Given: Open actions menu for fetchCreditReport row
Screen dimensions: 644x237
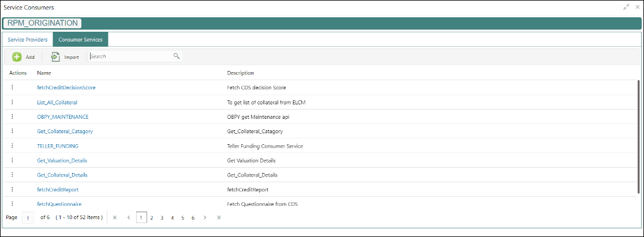Looking at the screenshot, I should point(12,189).
